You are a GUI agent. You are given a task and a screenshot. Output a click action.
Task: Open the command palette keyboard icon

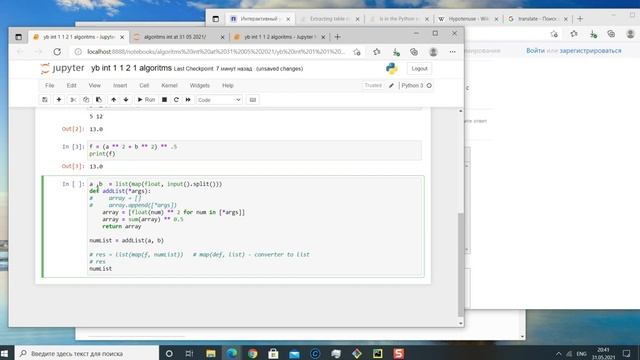click(x=253, y=100)
